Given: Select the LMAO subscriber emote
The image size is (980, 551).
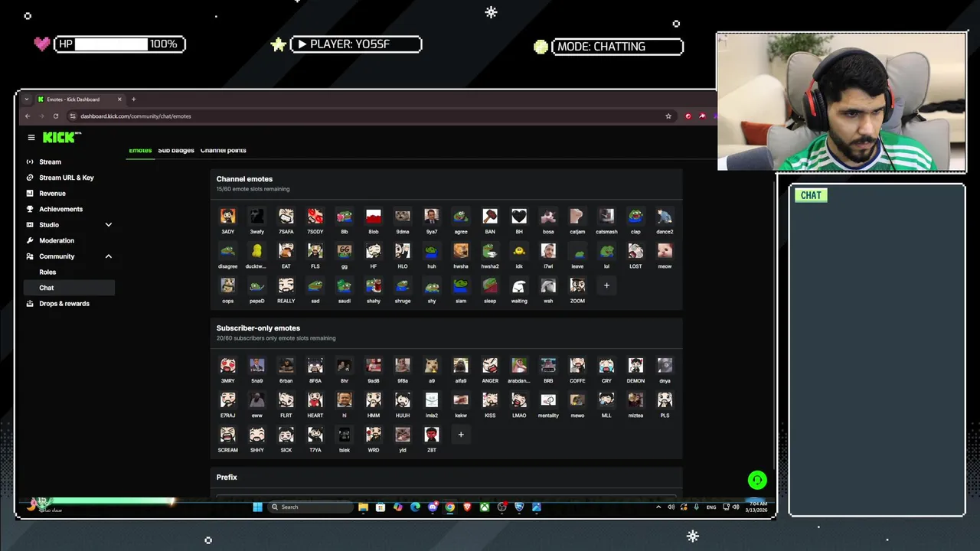Looking at the screenshot, I should click(x=519, y=400).
